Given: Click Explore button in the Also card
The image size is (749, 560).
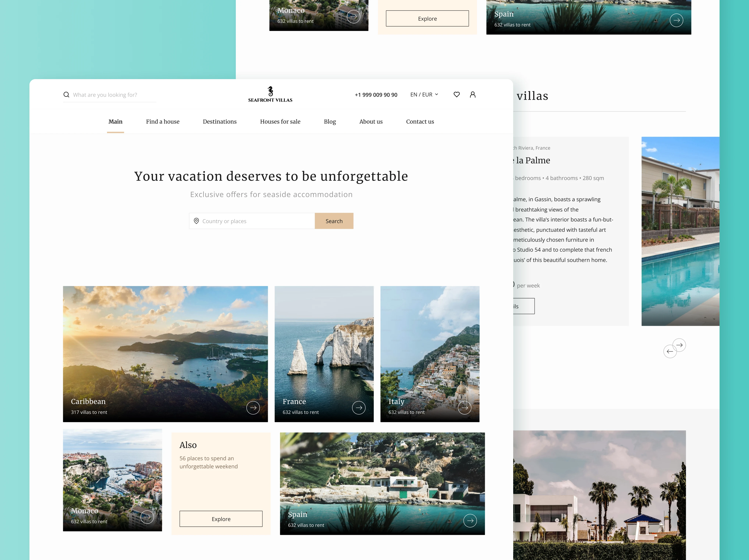Looking at the screenshot, I should coord(221,519).
